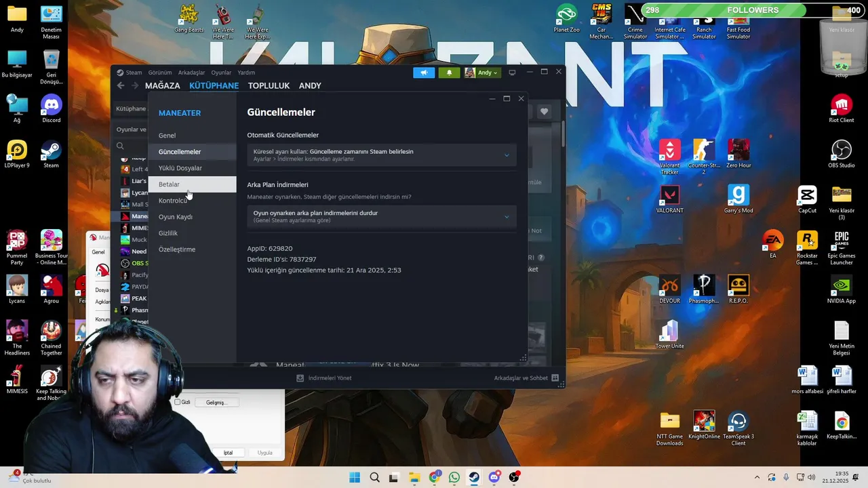Open the Gizlilik section
Image resolution: width=868 pixels, height=488 pixels.
pos(192,233)
